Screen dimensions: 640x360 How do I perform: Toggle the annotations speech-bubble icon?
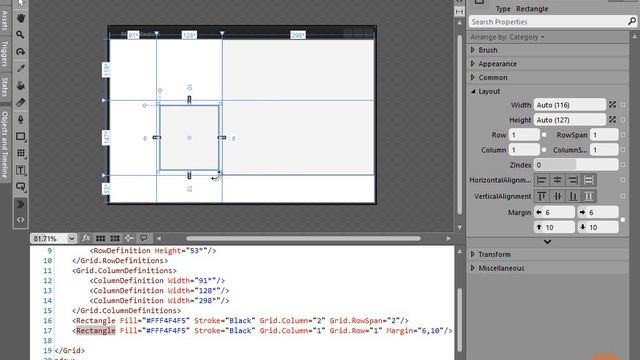pyautogui.click(x=144, y=238)
